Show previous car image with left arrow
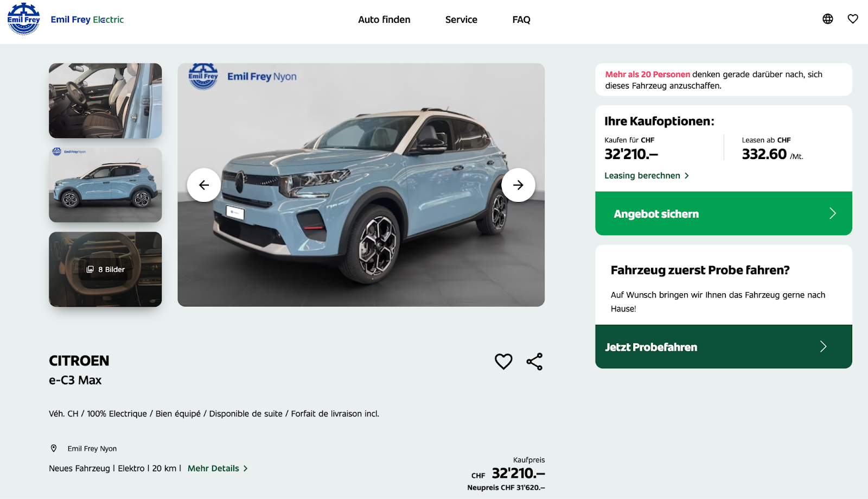 click(204, 185)
